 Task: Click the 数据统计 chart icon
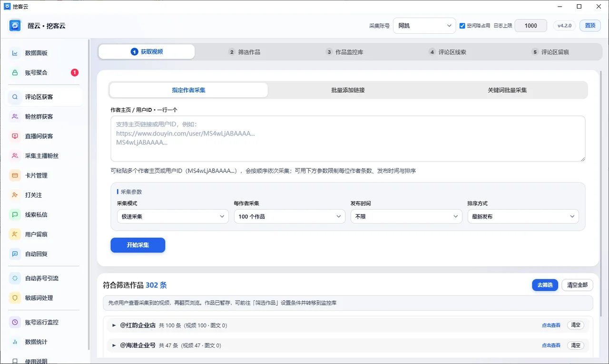15,342
